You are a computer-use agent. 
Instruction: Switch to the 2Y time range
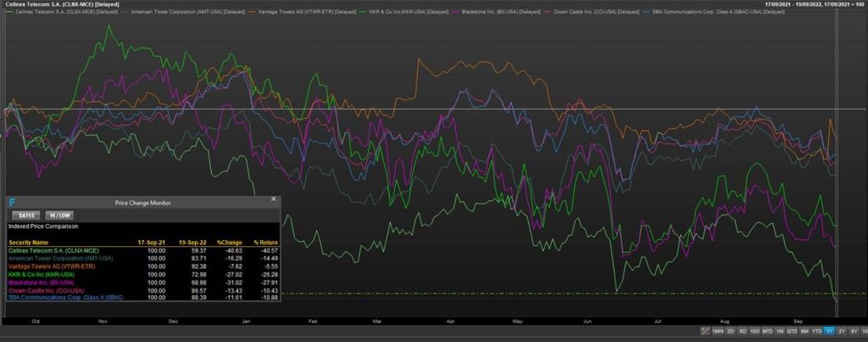842,331
